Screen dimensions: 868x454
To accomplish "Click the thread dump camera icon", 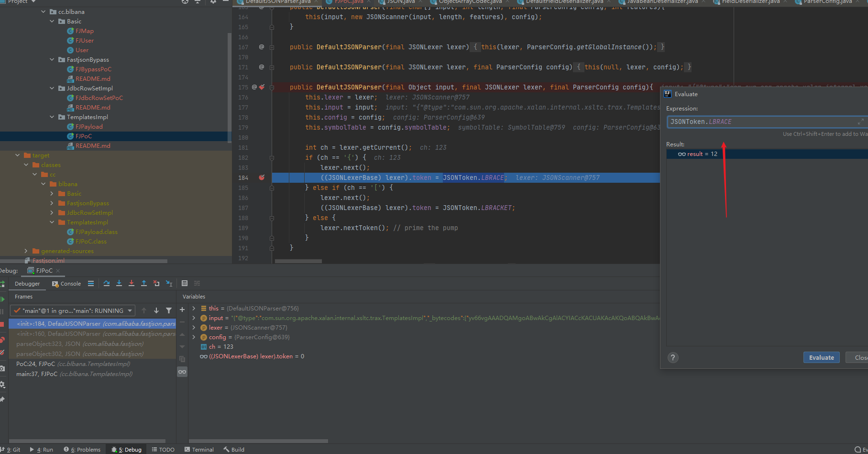I will (x=2, y=368).
